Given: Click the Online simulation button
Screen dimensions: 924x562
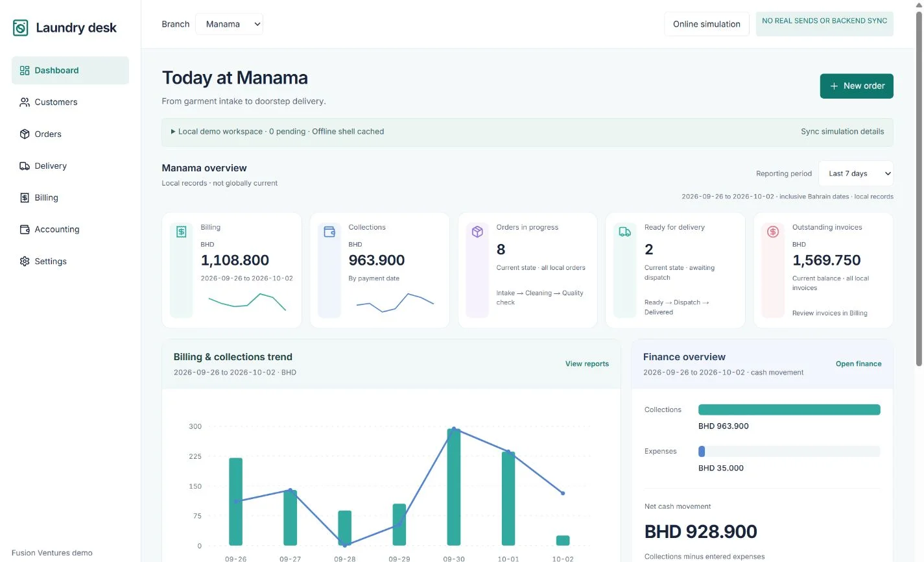Looking at the screenshot, I should (x=707, y=24).
